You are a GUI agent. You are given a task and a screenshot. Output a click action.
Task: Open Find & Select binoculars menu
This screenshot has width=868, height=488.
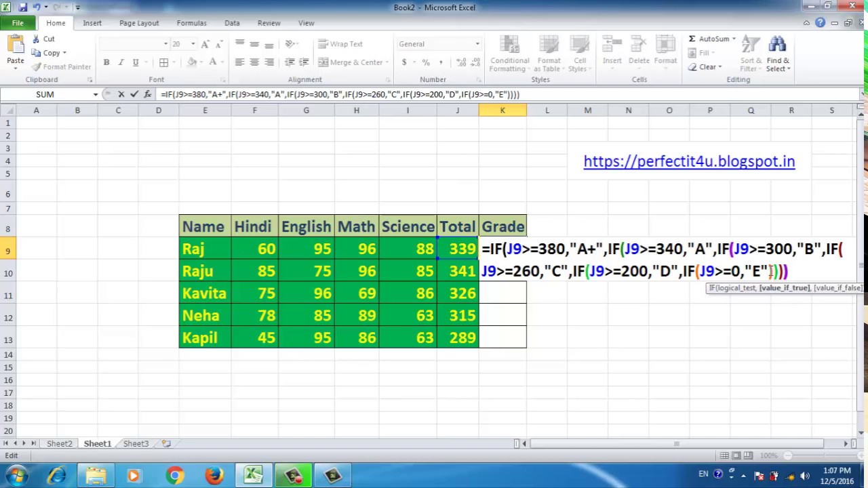(778, 54)
